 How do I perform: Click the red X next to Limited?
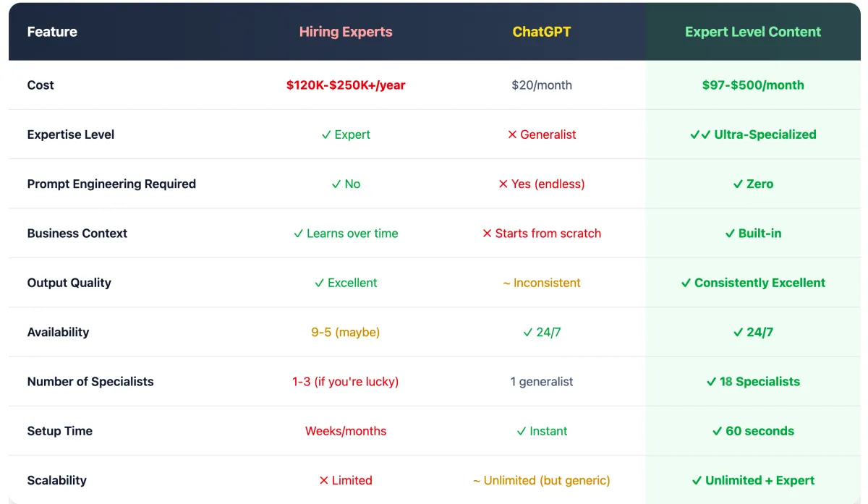pos(324,480)
